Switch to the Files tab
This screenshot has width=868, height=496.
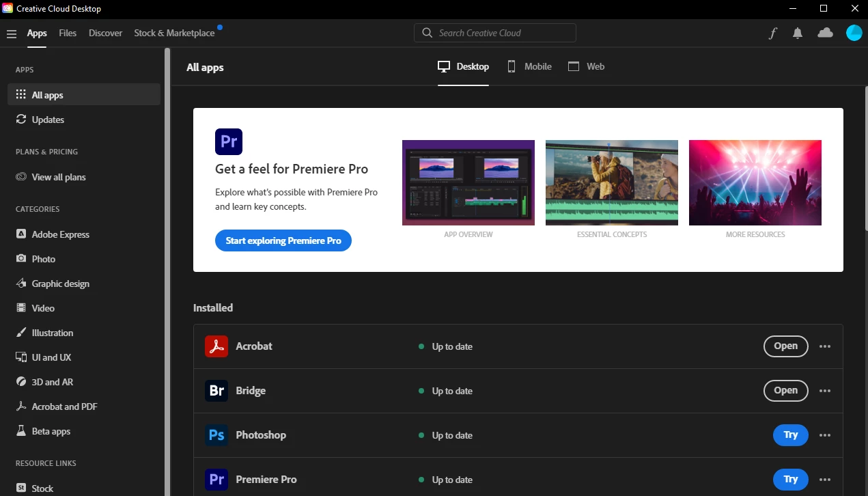(68, 33)
